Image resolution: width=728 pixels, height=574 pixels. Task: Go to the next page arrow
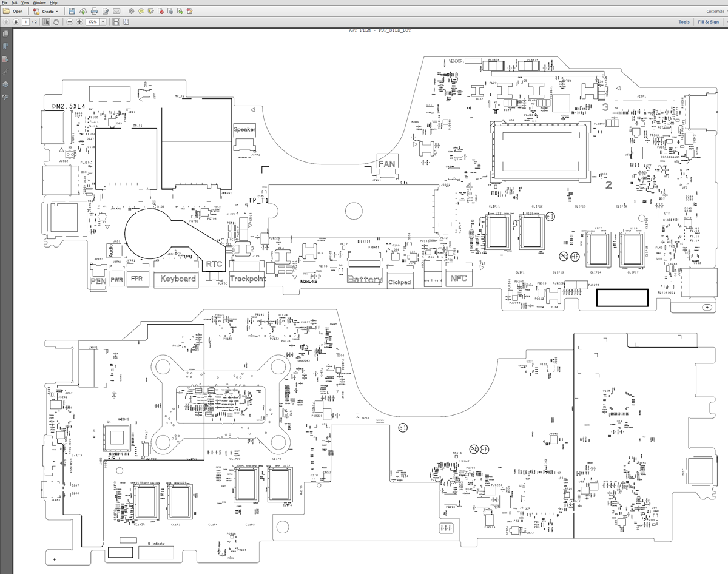coord(16,22)
